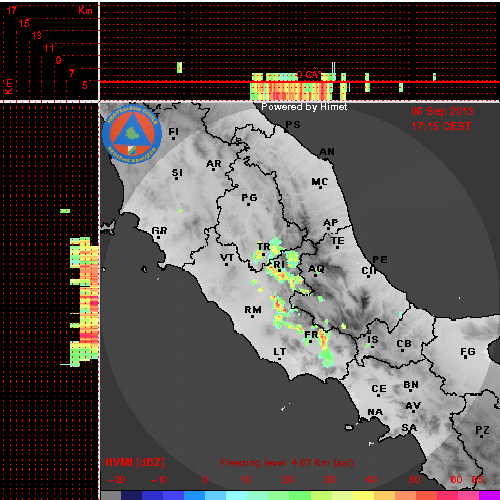Click the VT city label
This screenshot has height=500, width=500.
click(227, 257)
